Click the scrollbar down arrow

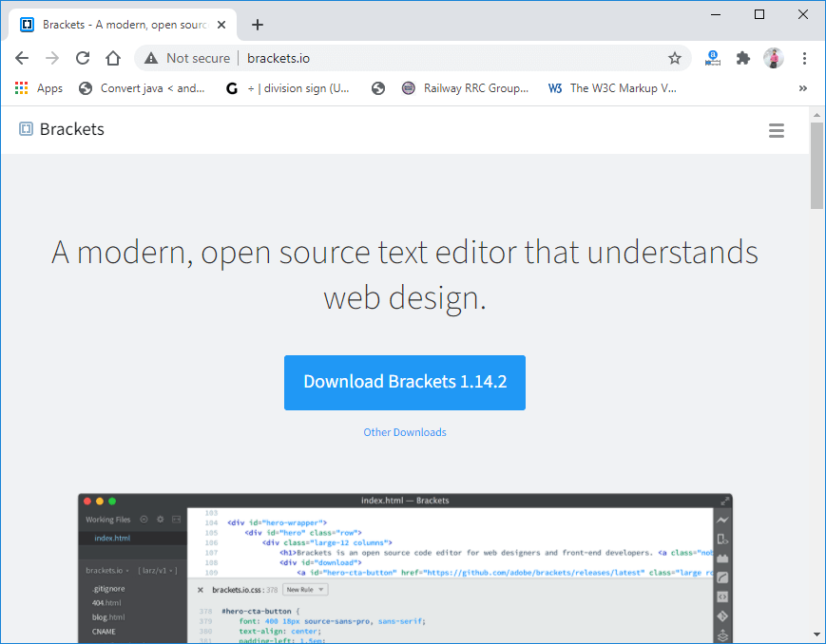(816, 635)
